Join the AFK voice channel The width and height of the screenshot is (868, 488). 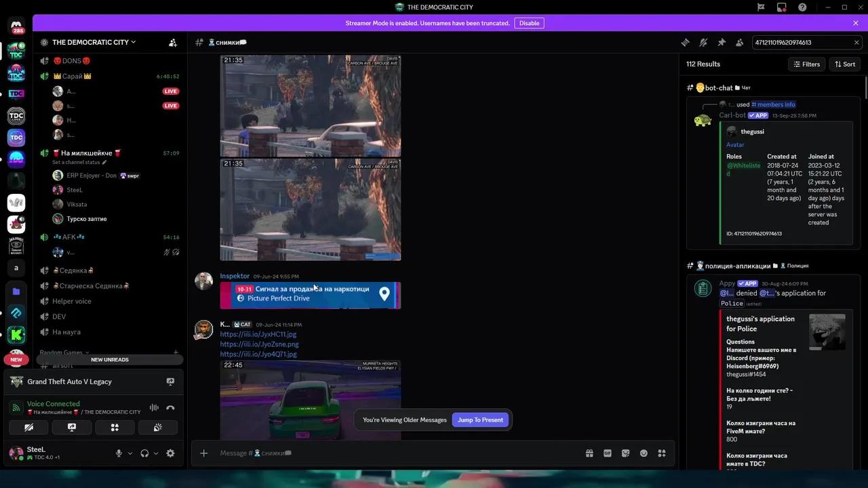click(108, 237)
